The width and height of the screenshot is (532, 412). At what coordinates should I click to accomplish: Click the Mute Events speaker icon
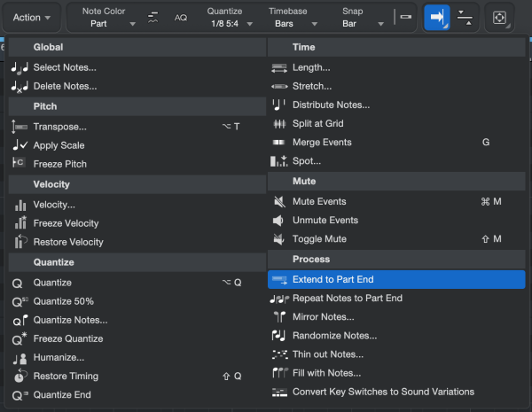[279, 202]
